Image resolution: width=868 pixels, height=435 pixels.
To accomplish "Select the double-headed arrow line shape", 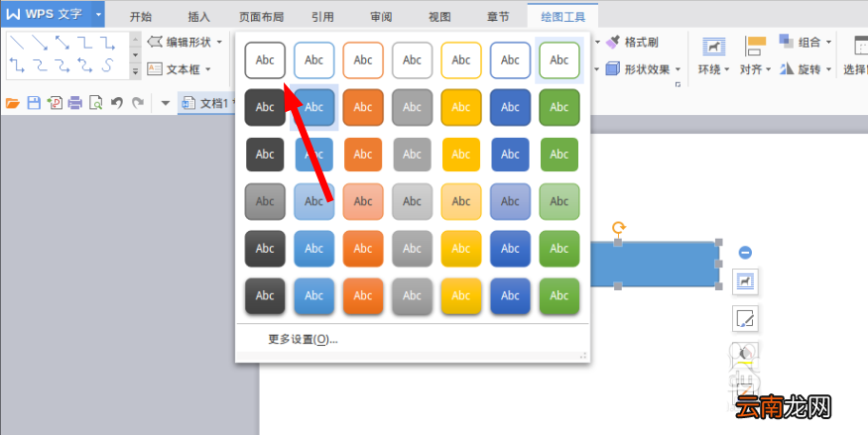I will pos(62,42).
